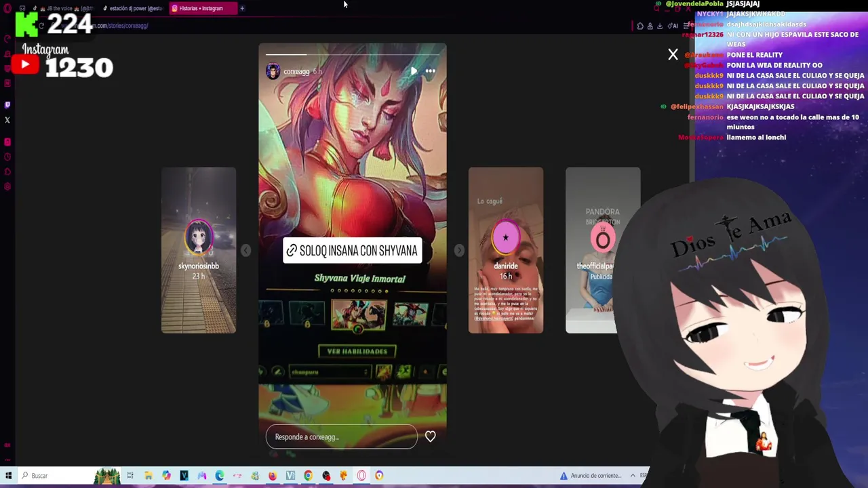Go to the previous story with left arrow
Screen dimensions: 868x488
[x=245, y=250]
